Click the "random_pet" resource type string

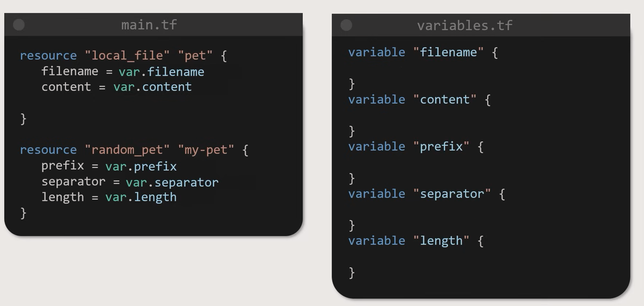127,150
